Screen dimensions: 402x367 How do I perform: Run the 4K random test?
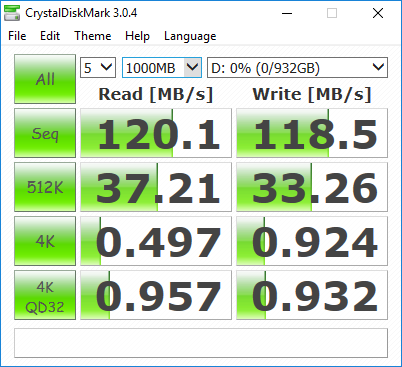click(x=45, y=241)
